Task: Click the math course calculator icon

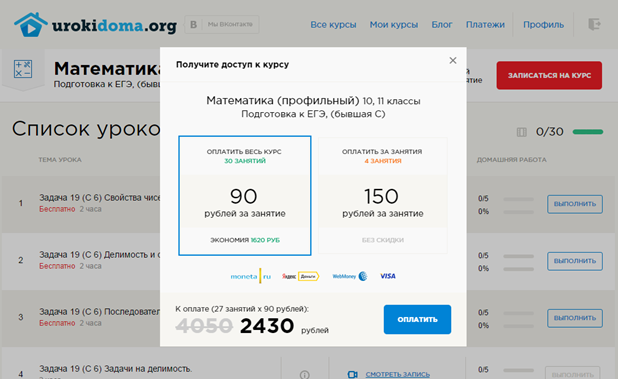Action: (x=23, y=69)
